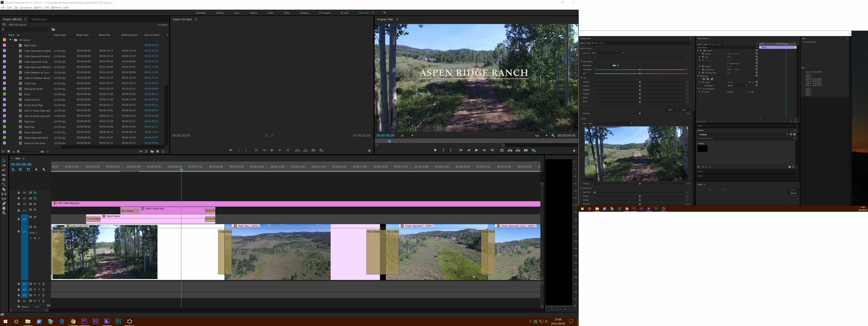Image resolution: width=868 pixels, height=326 pixels.
Task: Click Lift button in Program monitor
Action: coord(510,150)
